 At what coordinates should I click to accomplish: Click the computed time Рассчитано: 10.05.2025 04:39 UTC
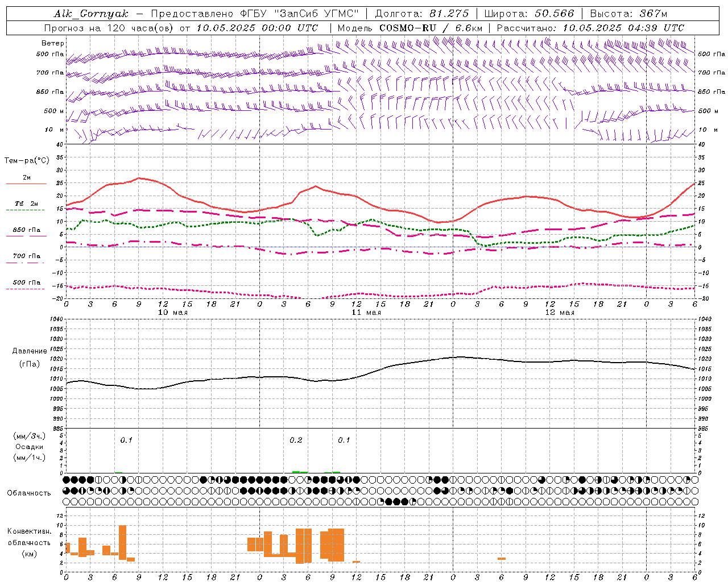pyautogui.click(x=590, y=28)
